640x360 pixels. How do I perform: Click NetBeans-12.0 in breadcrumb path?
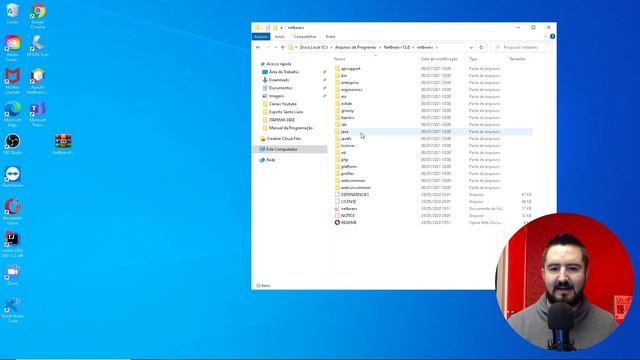pos(396,47)
